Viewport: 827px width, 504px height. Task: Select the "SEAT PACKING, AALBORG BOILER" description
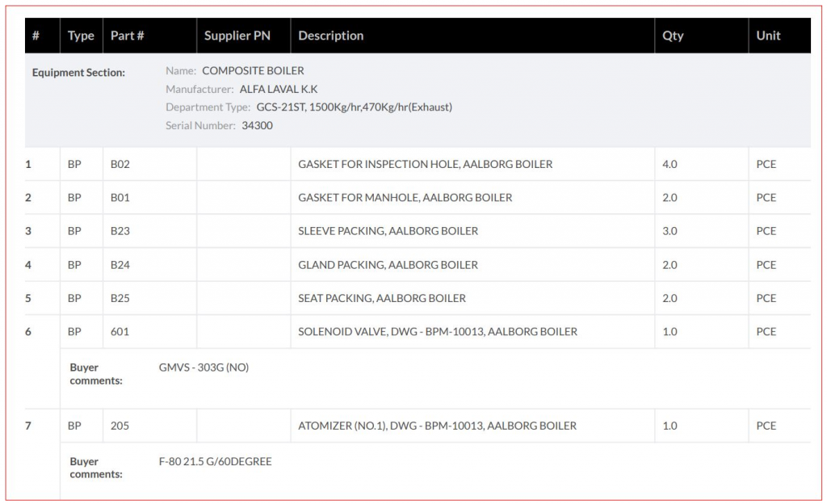[381, 298]
